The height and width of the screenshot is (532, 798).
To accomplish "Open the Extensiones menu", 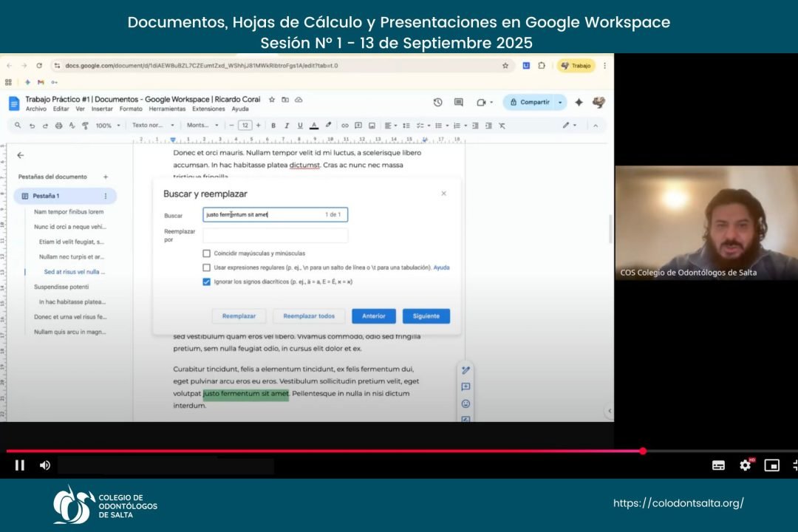I will [x=208, y=109].
